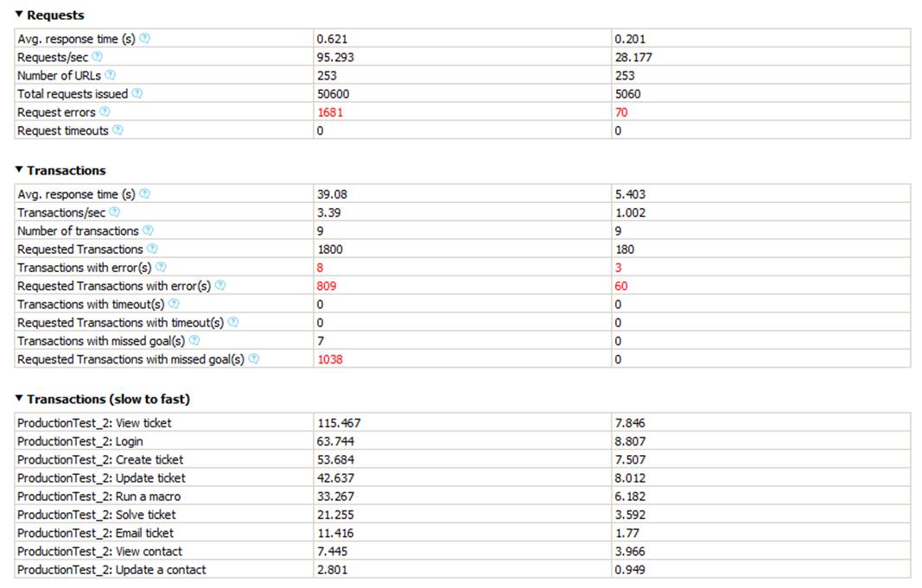The width and height of the screenshot is (922, 588).
Task: Click help icon next to Number of URLs
Action: click(x=111, y=75)
